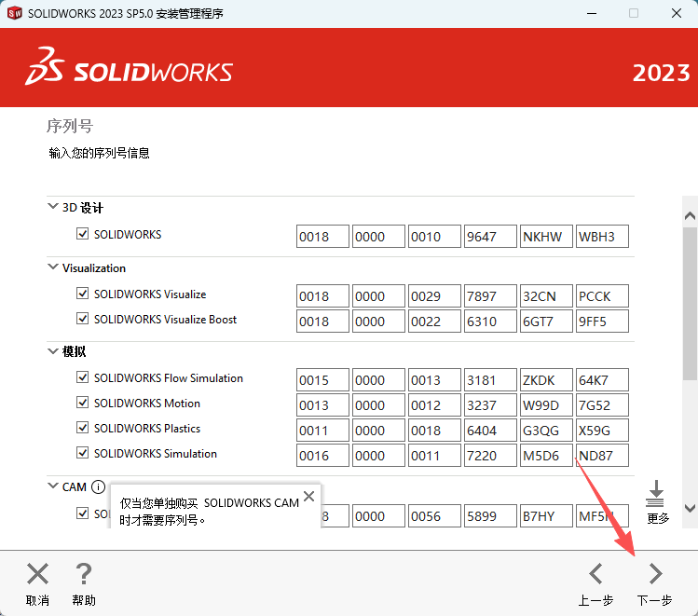Click Flow Simulation serial field 64K7
This screenshot has width=698, height=616.
pyautogui.click(x=602, y=380)
